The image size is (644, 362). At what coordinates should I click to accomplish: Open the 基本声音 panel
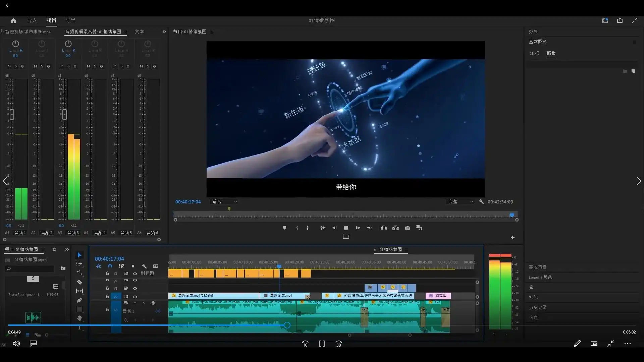(x=537, y=267)
